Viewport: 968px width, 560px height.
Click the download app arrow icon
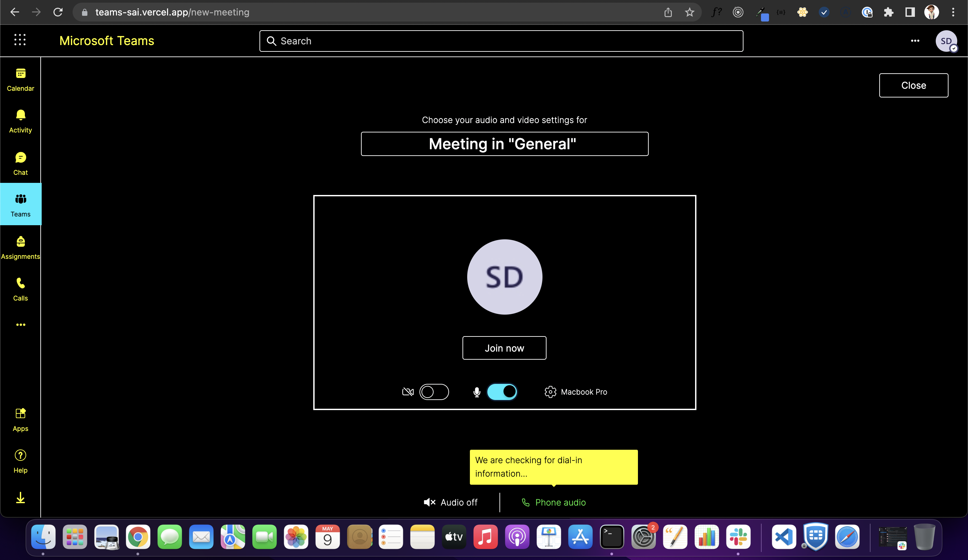click(21, 498)
